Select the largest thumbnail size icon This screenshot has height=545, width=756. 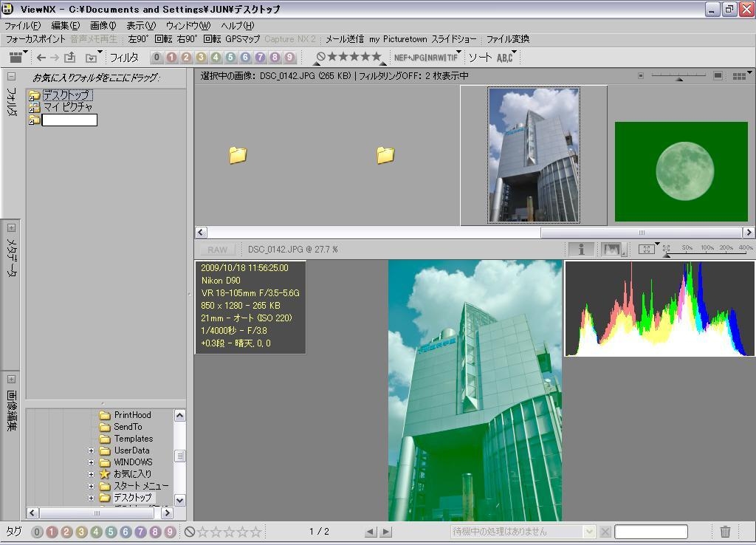718,76
